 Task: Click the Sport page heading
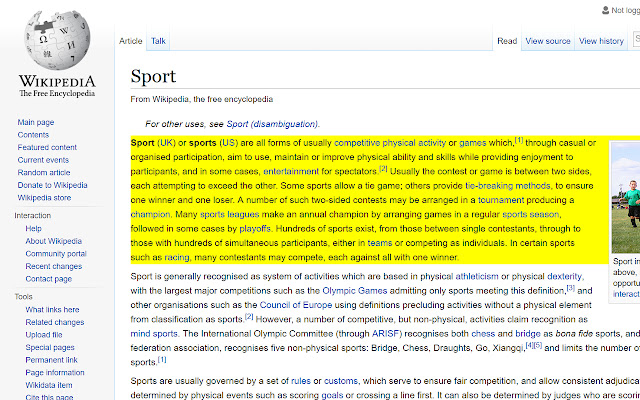(153, 76)
